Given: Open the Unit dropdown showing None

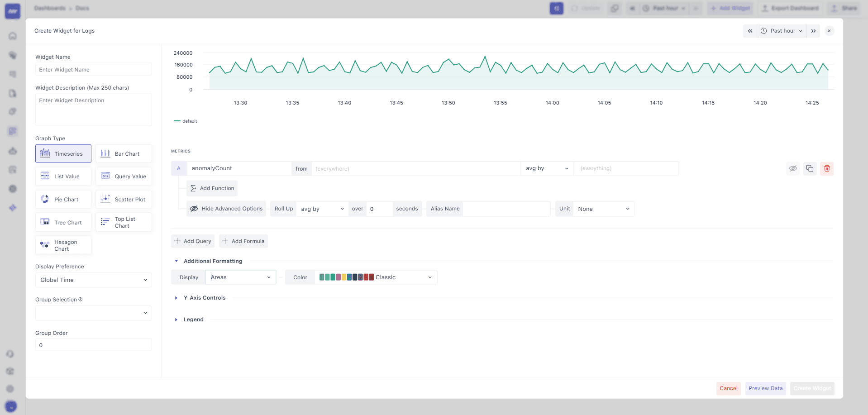Looking at the screenshot, I should coord(604,209).
